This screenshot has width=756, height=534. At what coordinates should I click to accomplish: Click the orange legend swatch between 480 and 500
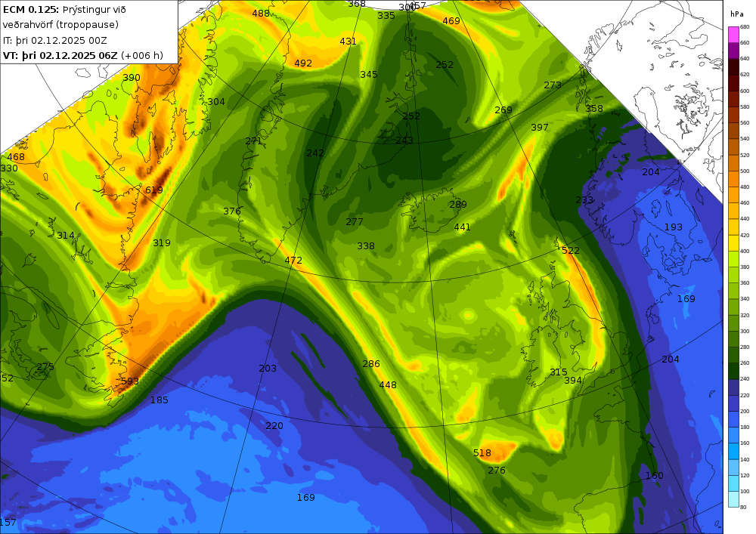[x=733, y=179]
